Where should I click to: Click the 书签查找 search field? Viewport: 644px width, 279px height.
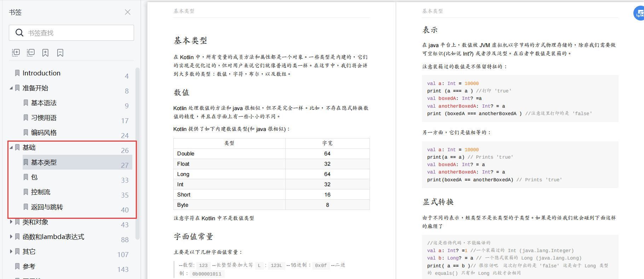(71, 33)
